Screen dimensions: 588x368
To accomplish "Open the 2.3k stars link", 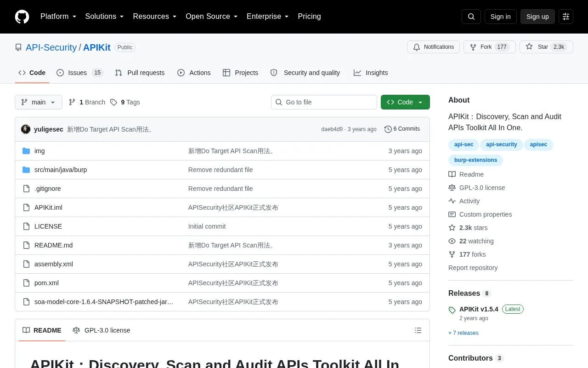I will tap(468, 228).
